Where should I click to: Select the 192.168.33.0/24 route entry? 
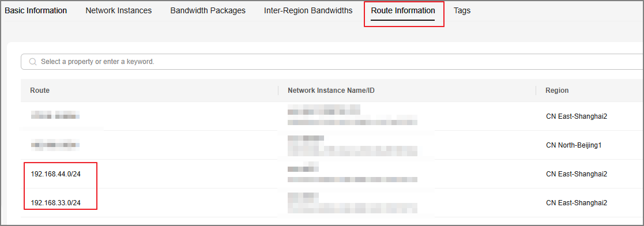click(x=56, y=203)
